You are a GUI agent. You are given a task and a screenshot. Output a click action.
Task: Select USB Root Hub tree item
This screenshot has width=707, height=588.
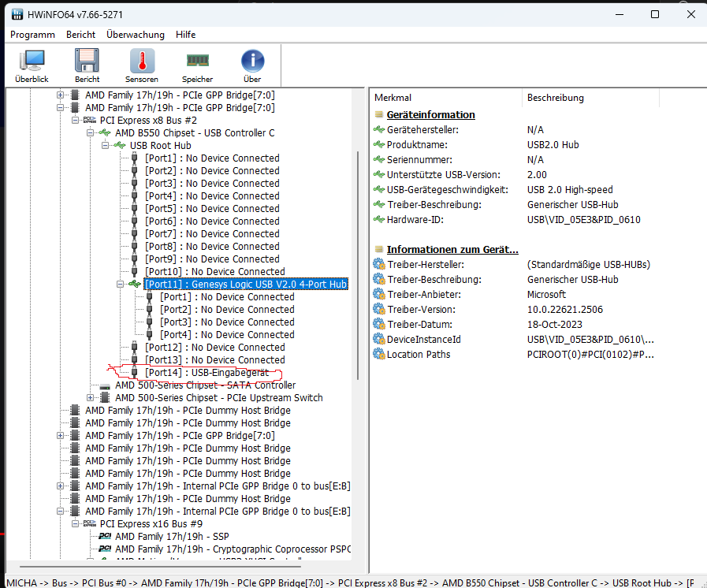pos(161,146)
